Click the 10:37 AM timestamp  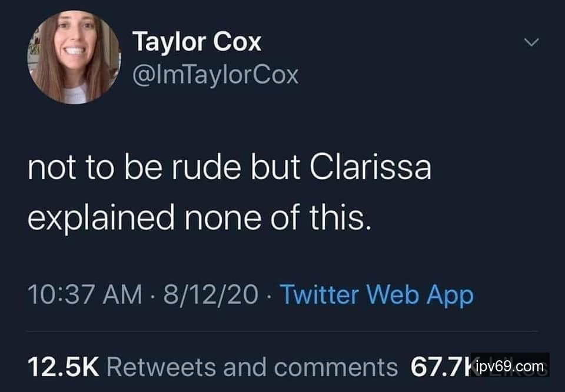85,295
